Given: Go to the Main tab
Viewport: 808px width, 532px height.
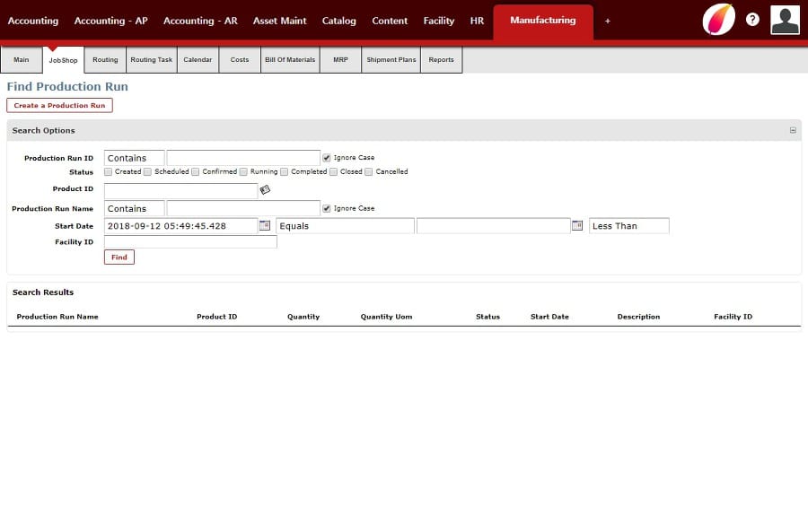Looking at the screenshot, I should pos(22,60).
